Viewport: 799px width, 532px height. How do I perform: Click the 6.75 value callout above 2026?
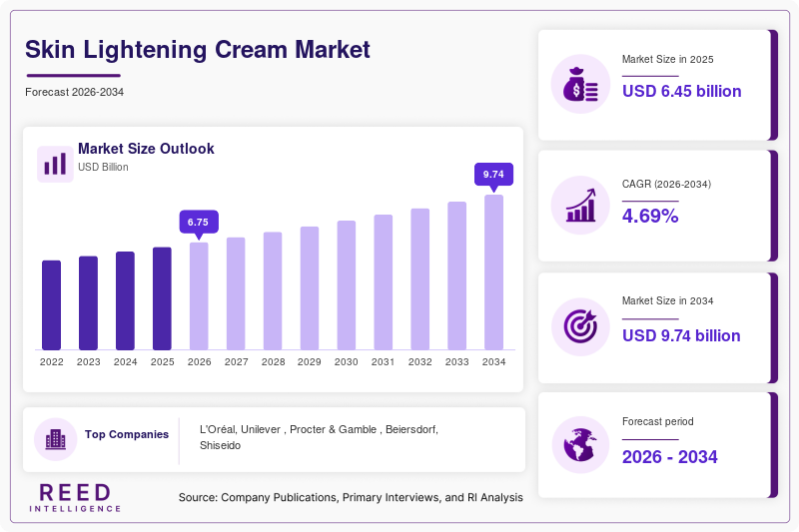click(199, 223)
